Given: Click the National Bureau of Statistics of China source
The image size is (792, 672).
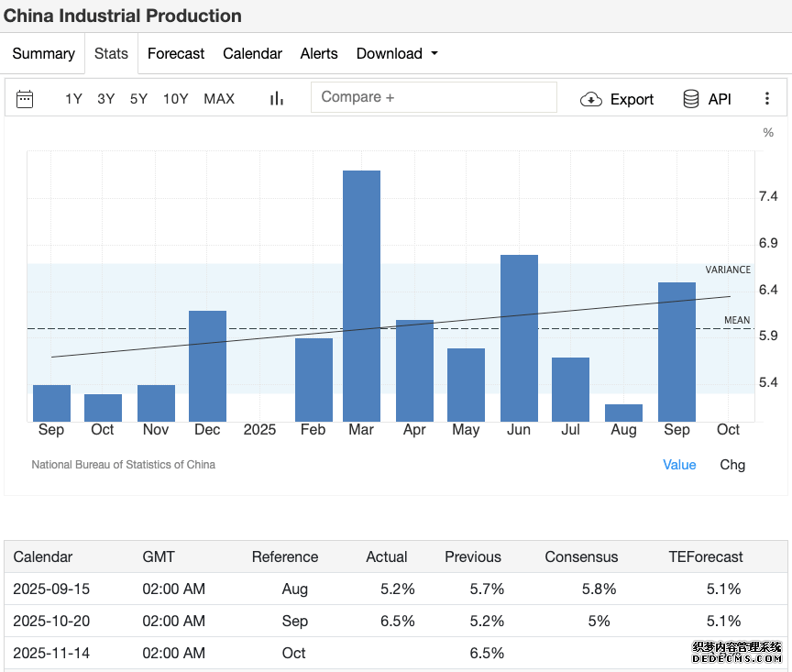Looking at the screenshot, I should 123,464.
